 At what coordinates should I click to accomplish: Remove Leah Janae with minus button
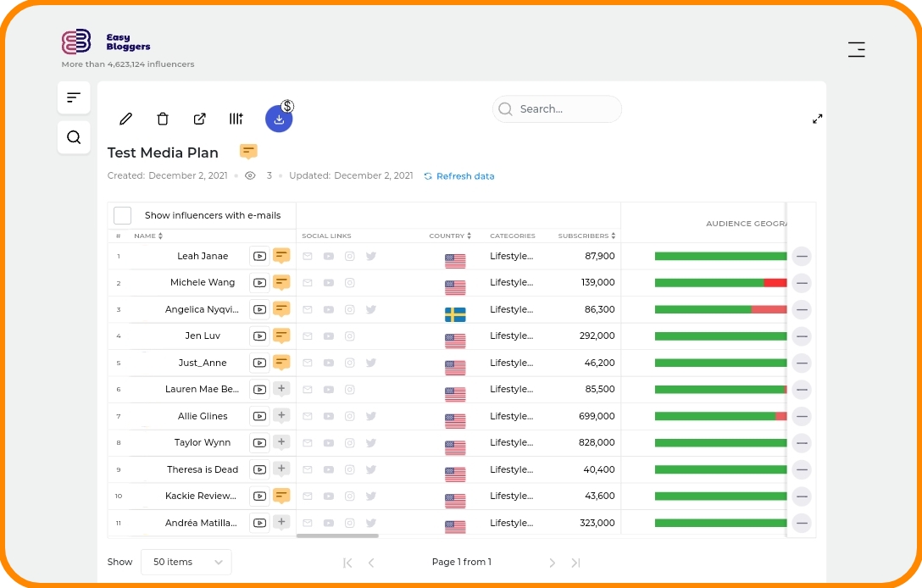point(802,257)
